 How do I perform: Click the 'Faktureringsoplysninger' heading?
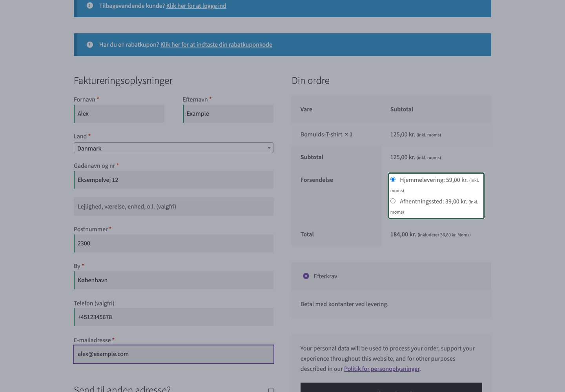point(123,81)
